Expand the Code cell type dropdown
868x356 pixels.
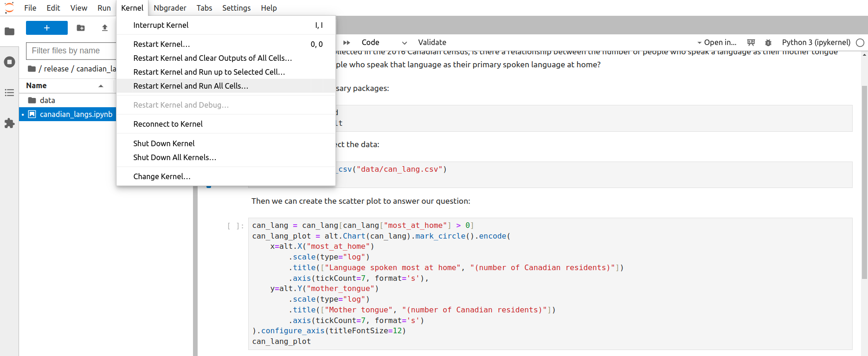pyautogui.click(x=384, y=42)
